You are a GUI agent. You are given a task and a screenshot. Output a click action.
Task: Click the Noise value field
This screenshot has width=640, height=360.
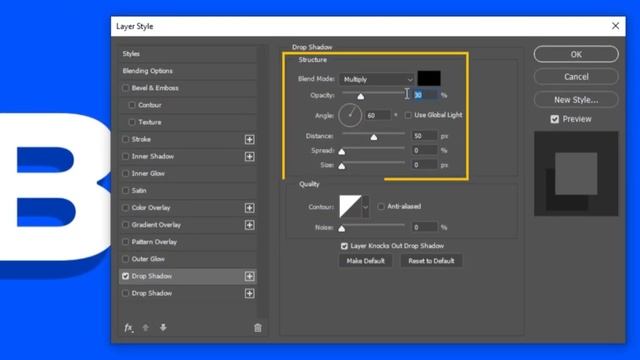click(x=425, y=227)
